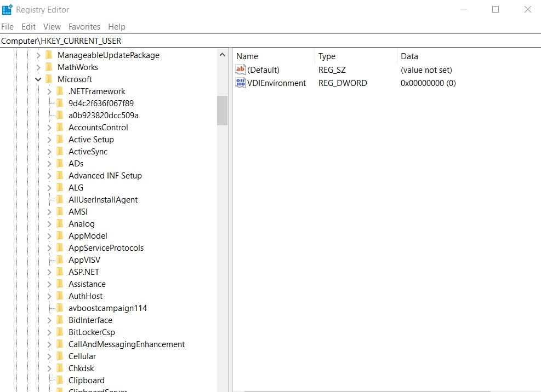Expand the Active Setup key
The image size is (541, 392).
50,139
